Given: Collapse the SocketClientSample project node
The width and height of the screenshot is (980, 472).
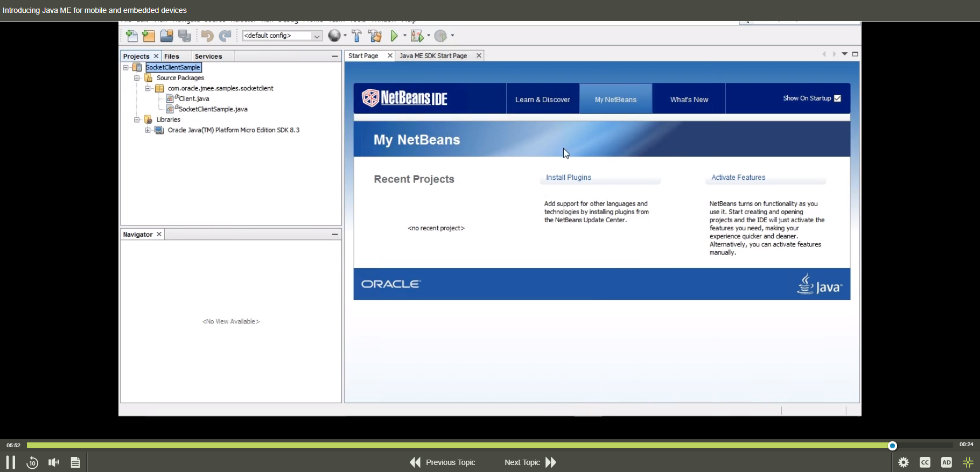Looking at the screenshot, I should (126, 68).
